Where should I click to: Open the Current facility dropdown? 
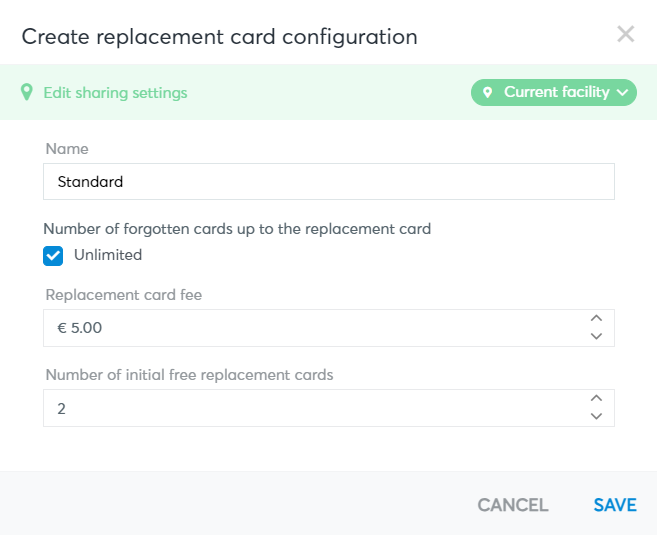[x=554, y=92]
